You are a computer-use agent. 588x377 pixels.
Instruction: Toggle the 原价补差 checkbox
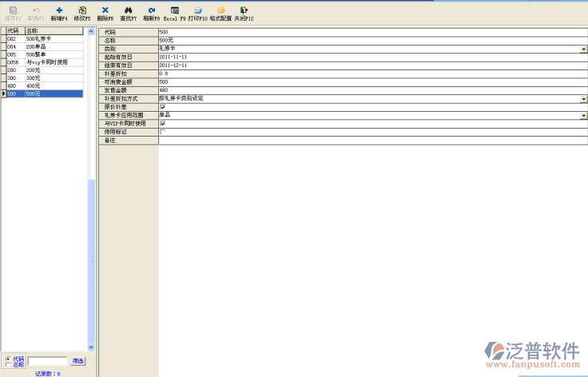163,107
